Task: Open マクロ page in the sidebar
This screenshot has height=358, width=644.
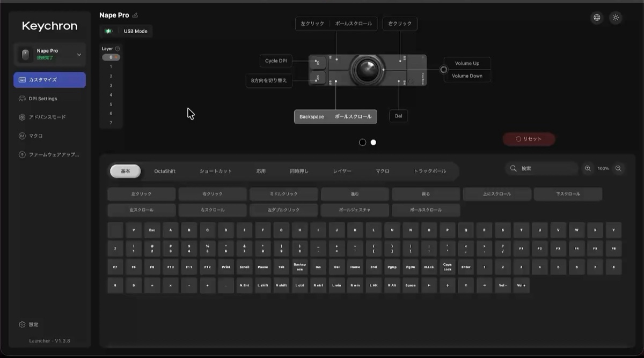Action: pos(49,136)
